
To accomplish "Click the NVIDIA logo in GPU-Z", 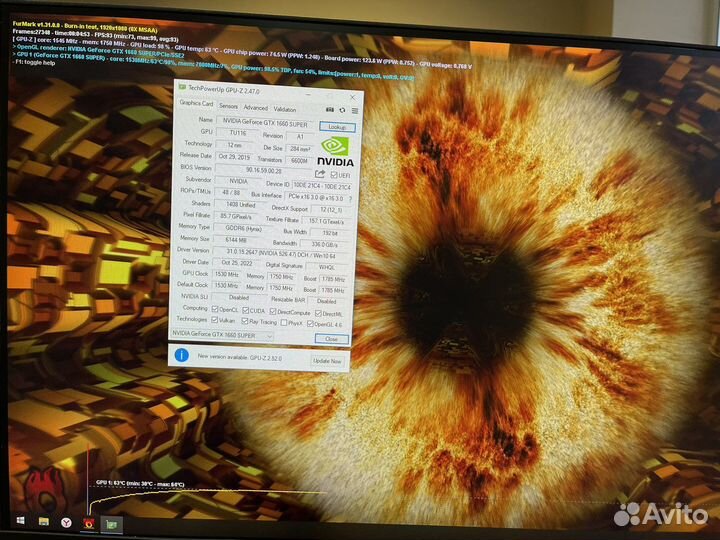I will 335,152.
